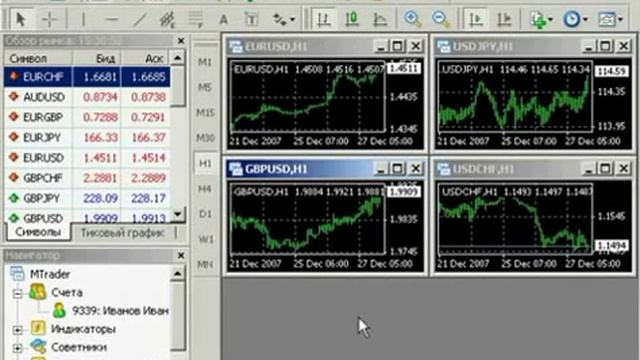Expand the Индикаторы tree node
The height and width of the screenshot is (360, 640).
point(17,330)
